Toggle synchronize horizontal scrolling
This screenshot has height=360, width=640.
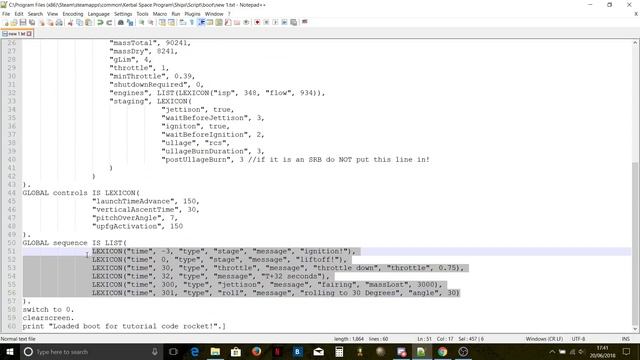click(x=171, y=22)
